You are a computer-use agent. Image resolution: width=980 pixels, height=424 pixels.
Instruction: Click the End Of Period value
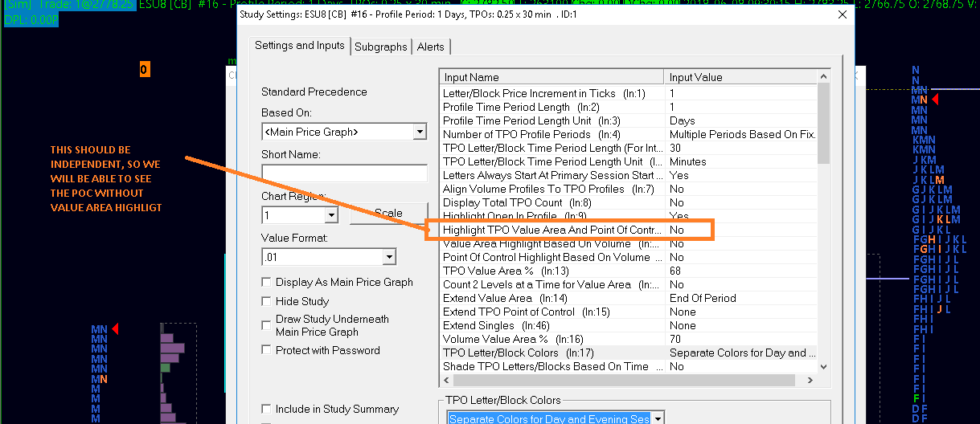[703, 298]
